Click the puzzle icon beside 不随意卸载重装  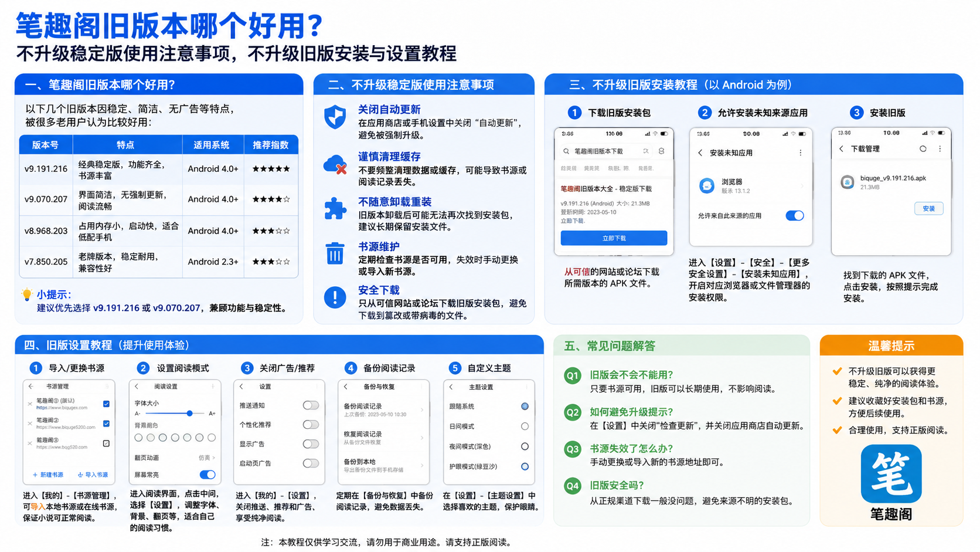point(335,208)
